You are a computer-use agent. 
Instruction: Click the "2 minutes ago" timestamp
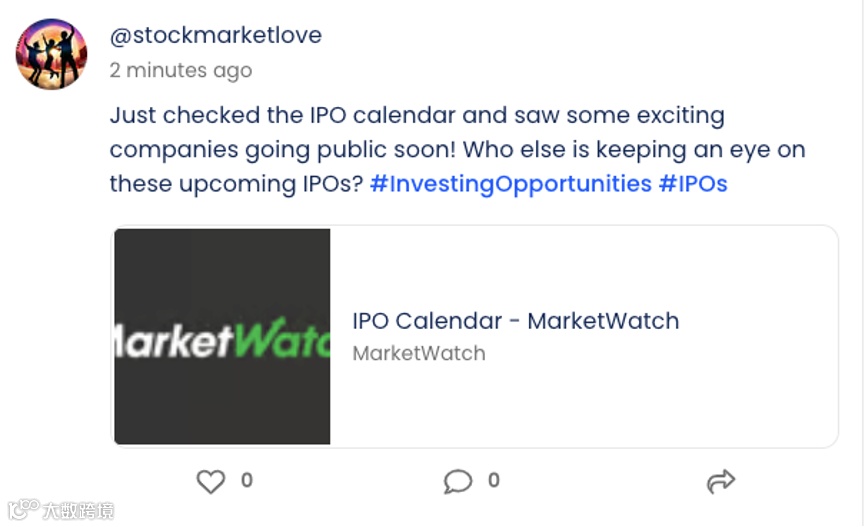point(180,70)
